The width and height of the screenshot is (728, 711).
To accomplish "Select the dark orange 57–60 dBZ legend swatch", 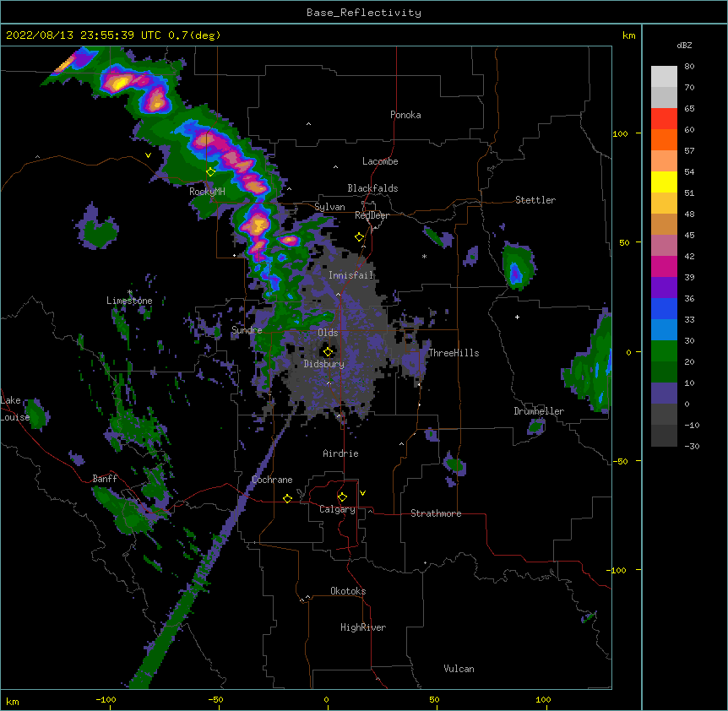I will pyautogui.click(x=664, y=139).
